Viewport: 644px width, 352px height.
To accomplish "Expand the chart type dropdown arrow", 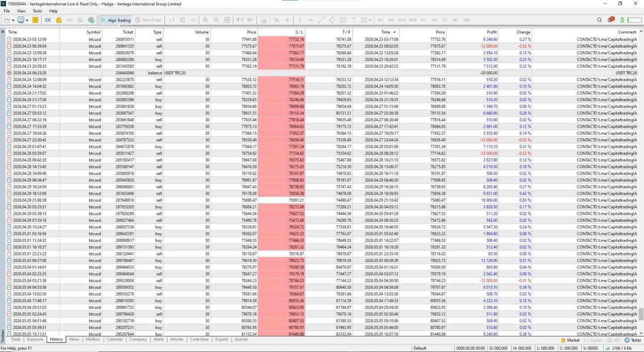I will 14,20.
